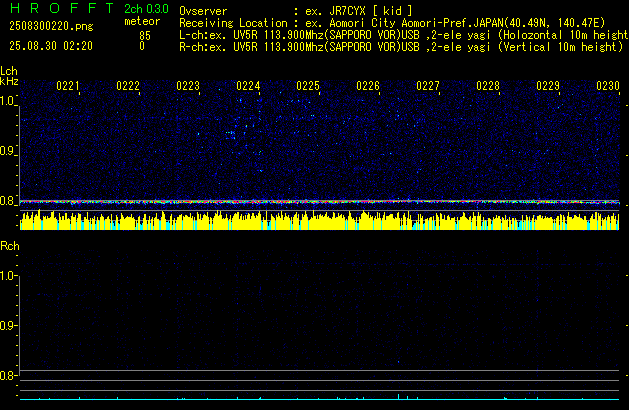Click the date stamp 25.08.30 02:20
This screenshot has width=629, height=410.
[x=51, y=46]
